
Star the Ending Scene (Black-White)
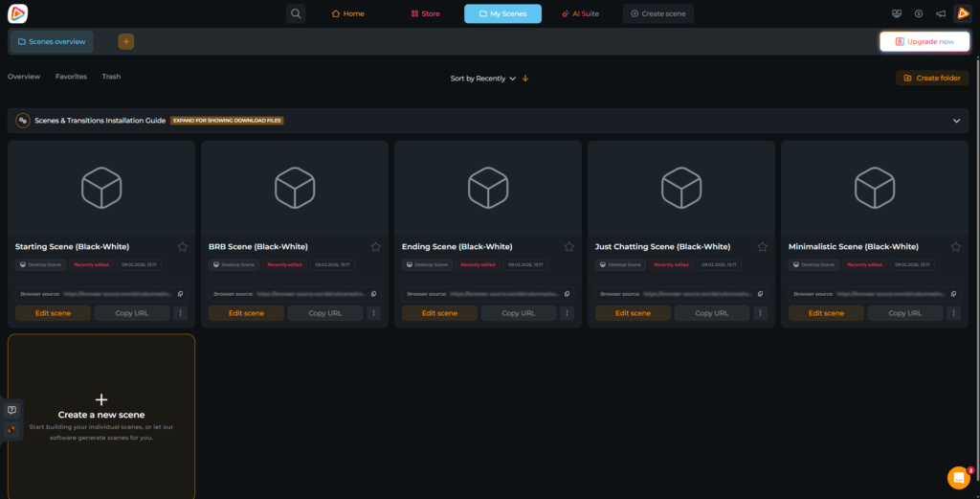[x=569, y=247]
